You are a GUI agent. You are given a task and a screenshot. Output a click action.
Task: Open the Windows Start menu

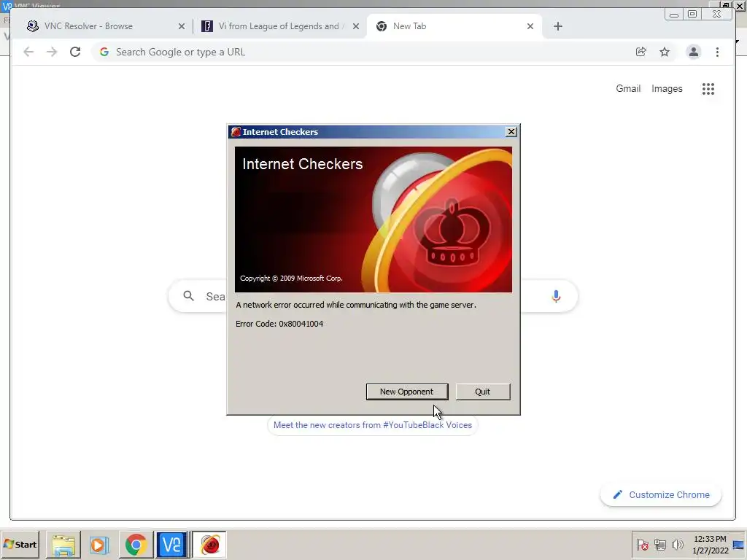point(20,544)
